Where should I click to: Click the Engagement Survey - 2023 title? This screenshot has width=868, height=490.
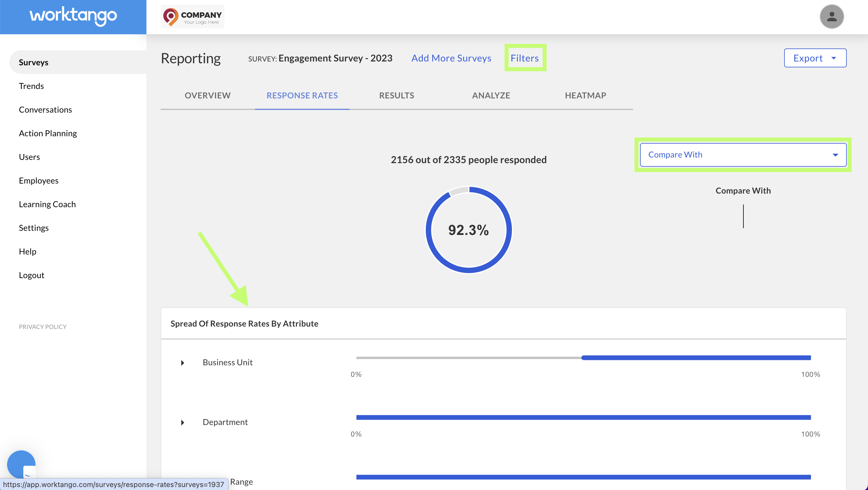click(x=335, y=58)
